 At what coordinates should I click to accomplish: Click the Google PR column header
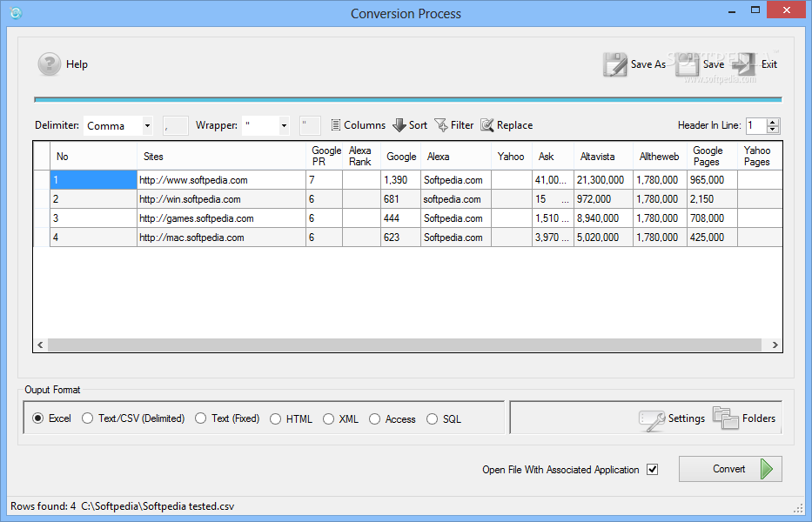324,157
